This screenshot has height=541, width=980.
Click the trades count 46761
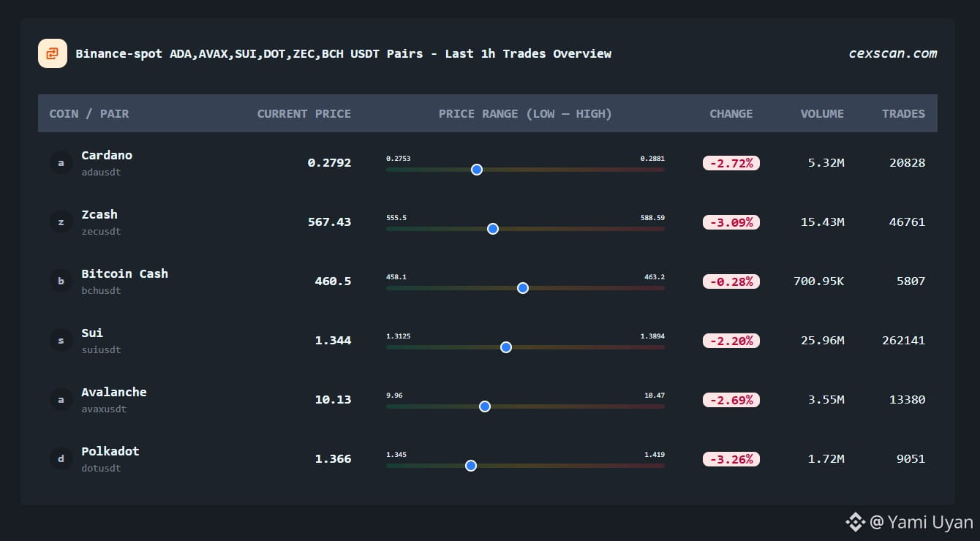tap(907, 222)
